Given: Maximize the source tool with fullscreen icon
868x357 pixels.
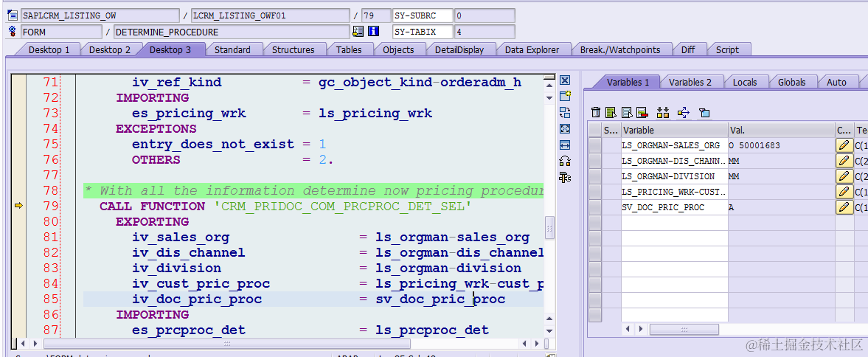Looking at the screenshot, I should (x=565, y=129).
